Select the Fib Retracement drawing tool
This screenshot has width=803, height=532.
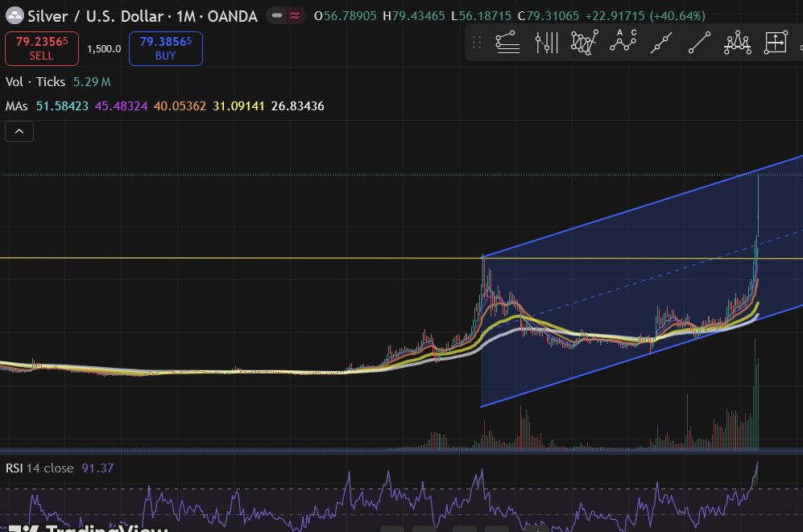(x=507, y=42)
